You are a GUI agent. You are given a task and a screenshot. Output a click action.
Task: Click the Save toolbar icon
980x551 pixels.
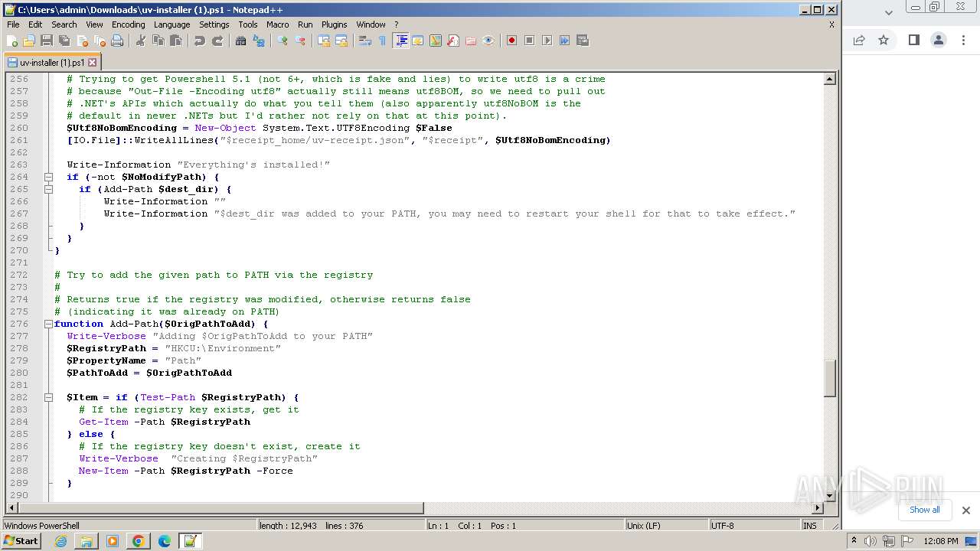[47, 41]
